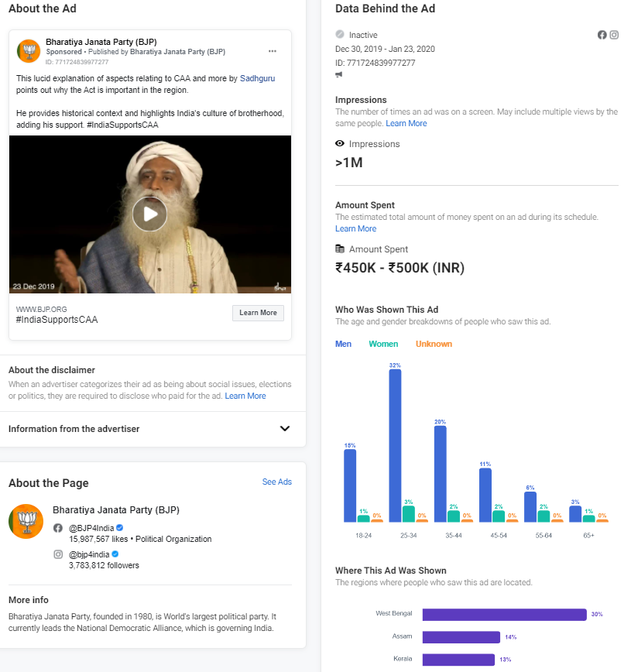Click the West Bengal region bar

pyautogui.click(x=504, y=615)
